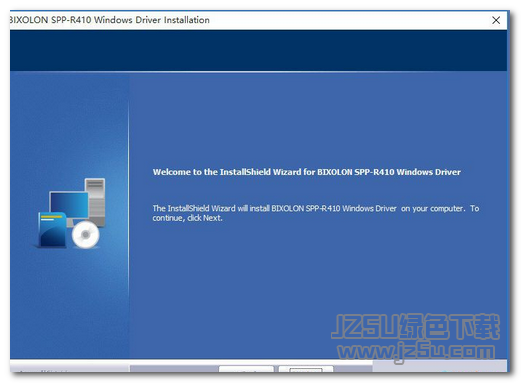Image resolution: width=521 pixels, height=383 pixels.
Task: Click the 'Welcome to the InstallShield Wizard' heading
Action: click(x=306, y=172)
